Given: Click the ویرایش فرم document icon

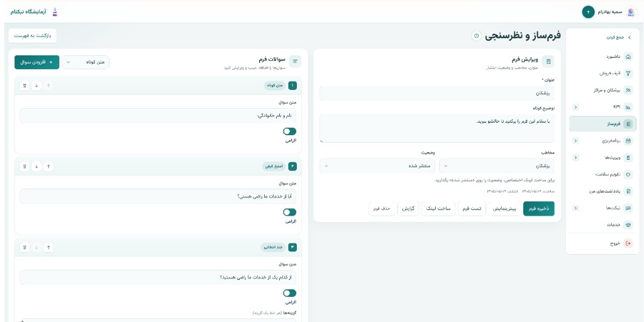Looking at the screenshot, I should point(548,62).
